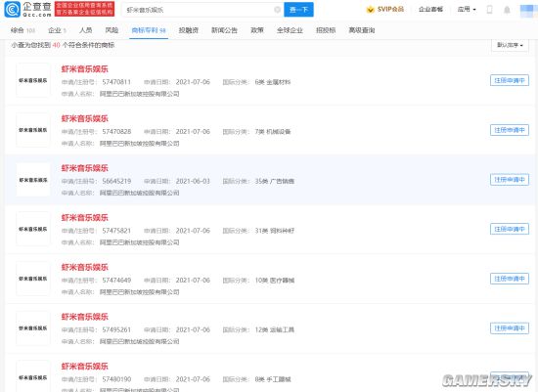The width and height of the screenshot is (538, 392).
Task: Click trademark thumbnail for number 57475821
Action: 33,229
